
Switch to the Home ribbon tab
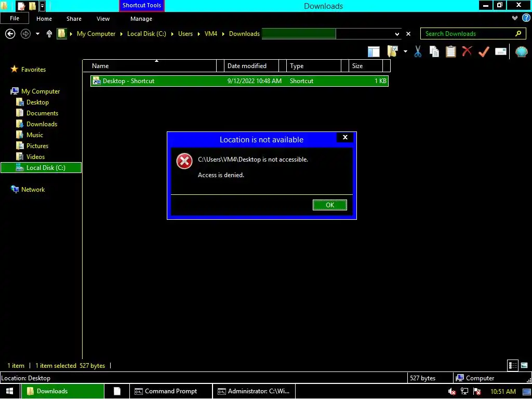coord(44,19)
